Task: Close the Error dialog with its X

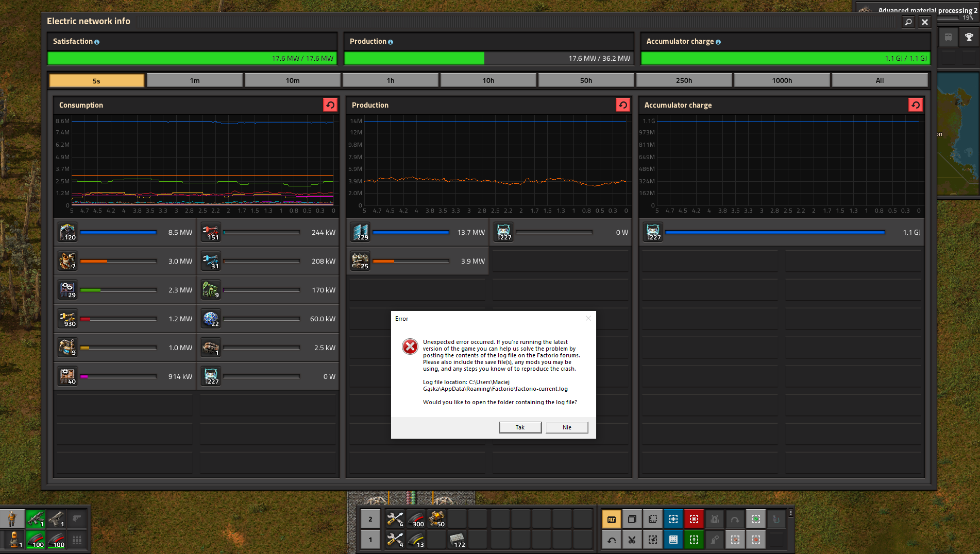Action: pos(588,318)
